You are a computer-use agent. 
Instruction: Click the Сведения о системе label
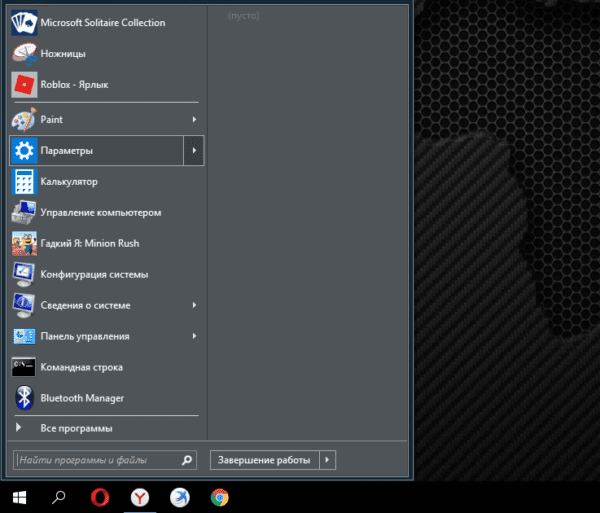point(85,305)
